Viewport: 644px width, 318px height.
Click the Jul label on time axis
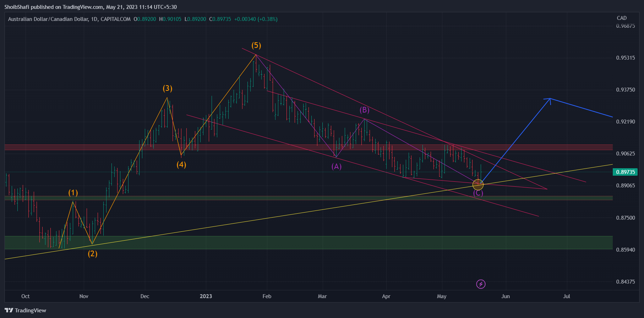[567, 296]
